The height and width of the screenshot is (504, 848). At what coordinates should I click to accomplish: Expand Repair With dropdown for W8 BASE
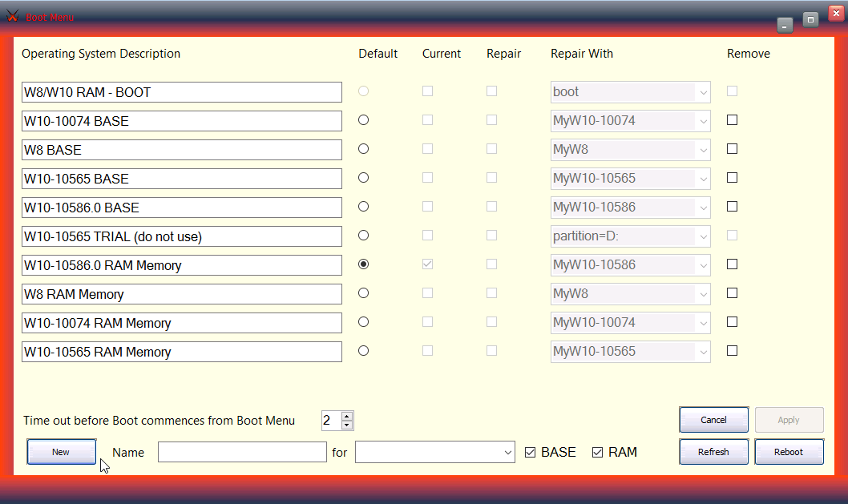click(x=631, y=150)
